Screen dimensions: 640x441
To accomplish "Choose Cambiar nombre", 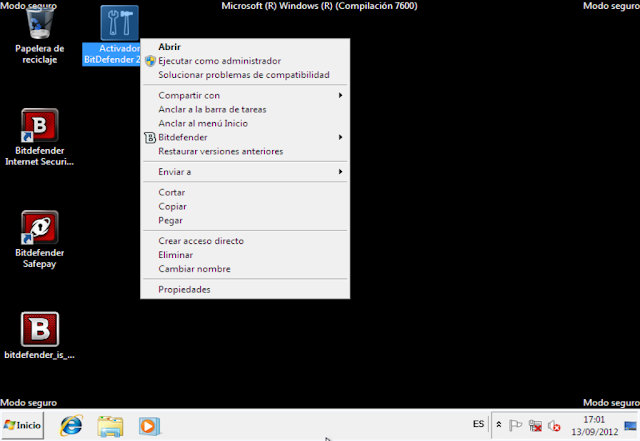I will tap(245, 269).
